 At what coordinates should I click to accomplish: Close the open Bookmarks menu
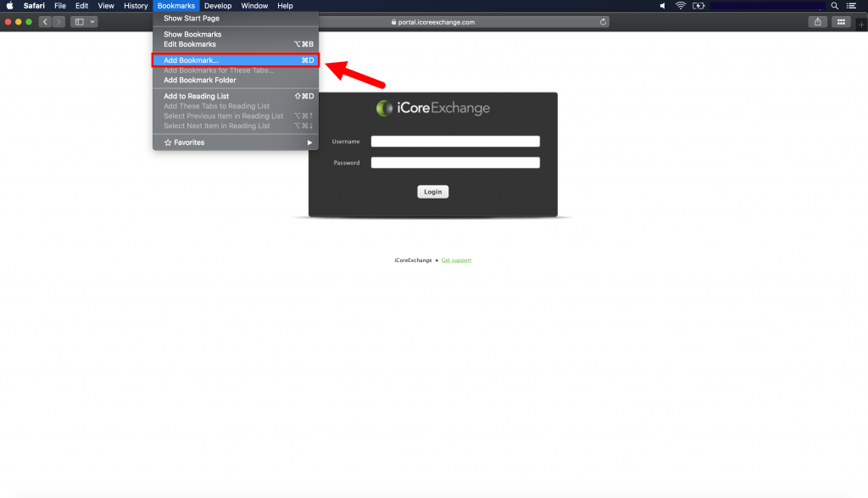[176, 6]
